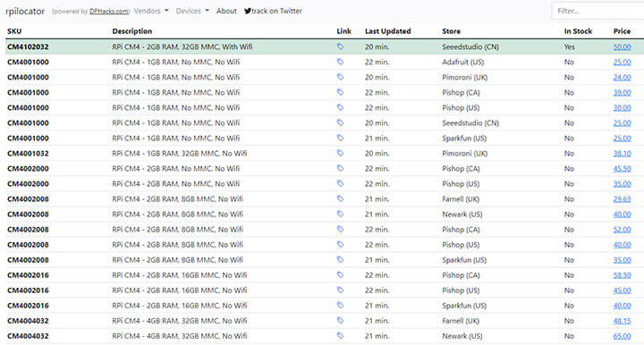This screenshot has width=644, height=345.
Task: Sort by SKU column header
Action: tap(14, 31)
